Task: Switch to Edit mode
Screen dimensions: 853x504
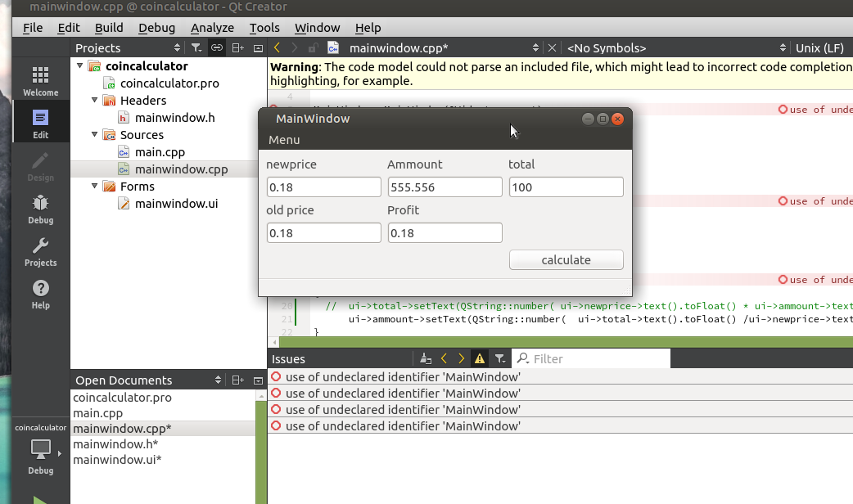Action: 41,124
